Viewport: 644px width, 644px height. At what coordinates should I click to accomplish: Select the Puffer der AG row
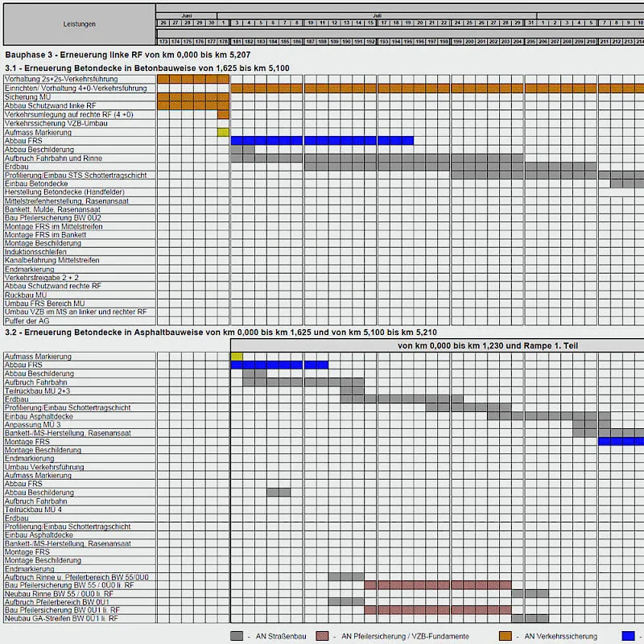point(80,321)
